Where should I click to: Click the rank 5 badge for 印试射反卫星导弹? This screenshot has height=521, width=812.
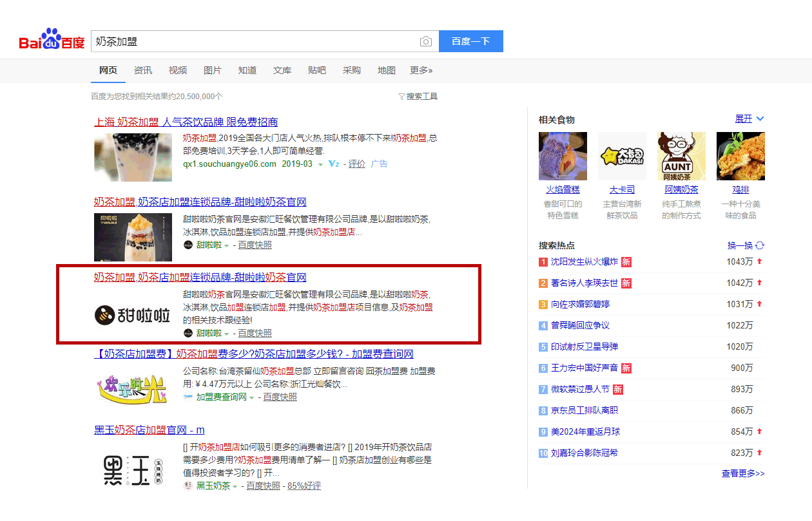pyautogui.click(x=543, y=347)
